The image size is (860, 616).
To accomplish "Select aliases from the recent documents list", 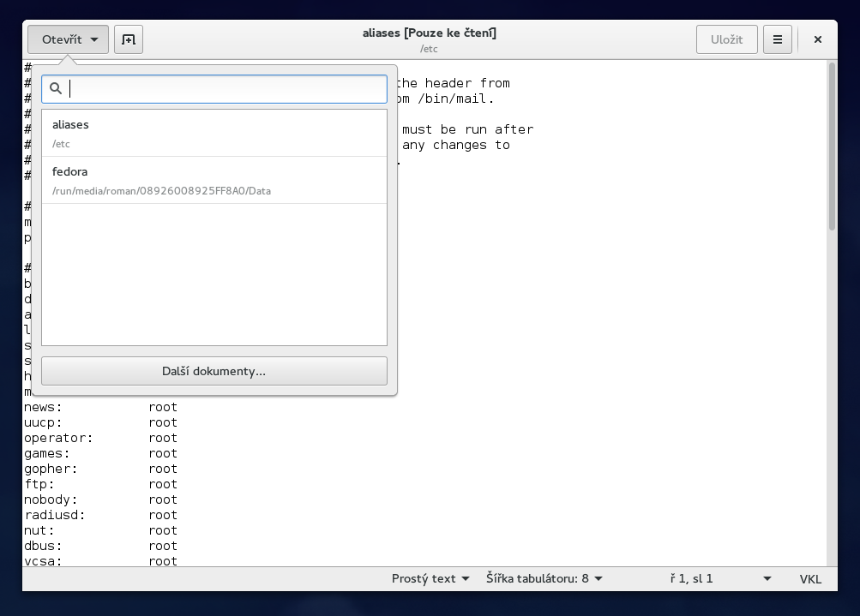I will pyautogui.click(x=213, y=132).
